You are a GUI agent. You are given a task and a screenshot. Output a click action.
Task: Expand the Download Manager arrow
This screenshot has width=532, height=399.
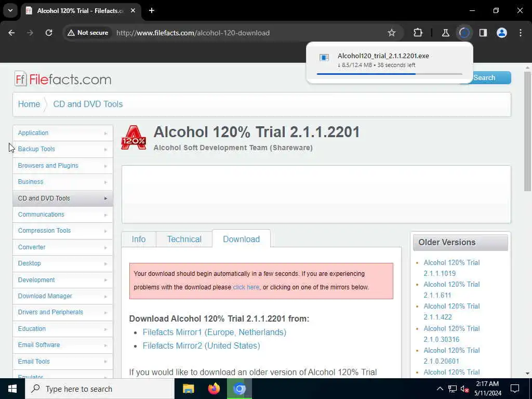(106, 297)
